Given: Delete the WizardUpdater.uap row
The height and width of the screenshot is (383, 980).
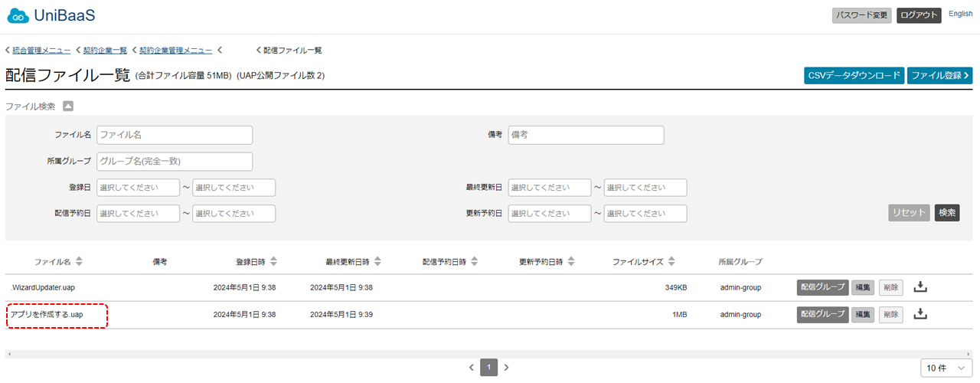Looking at the screenshot, I should 890,288.
